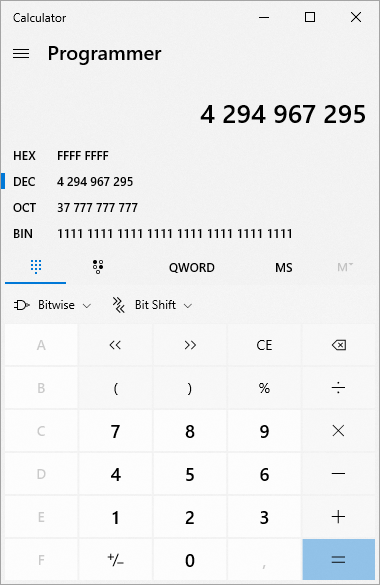
Task: Click the backspace delete icon
Action: click(x=339, y=345)
